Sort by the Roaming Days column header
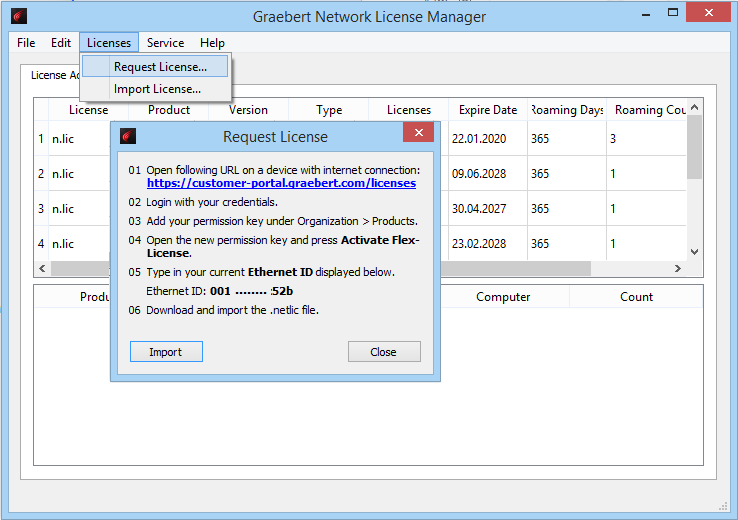738x520 pixels. click(567, 110)
